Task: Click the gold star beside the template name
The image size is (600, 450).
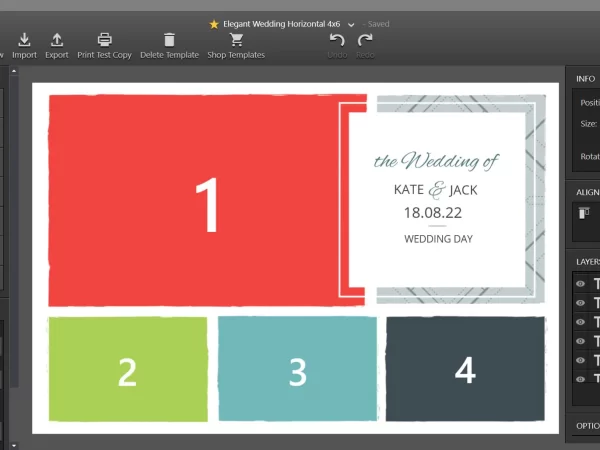Action: pos(214,23)
